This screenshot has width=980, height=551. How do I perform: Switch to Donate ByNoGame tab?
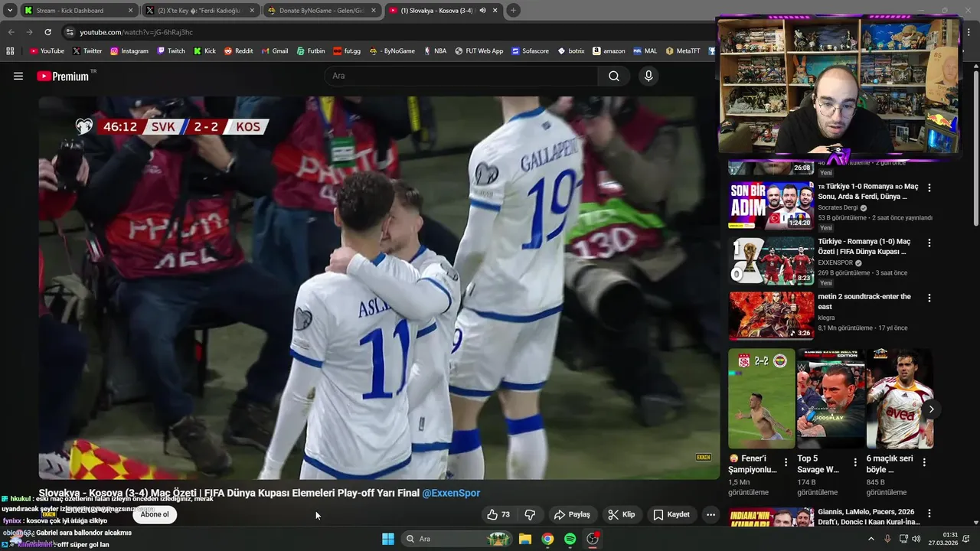point(322,11)
